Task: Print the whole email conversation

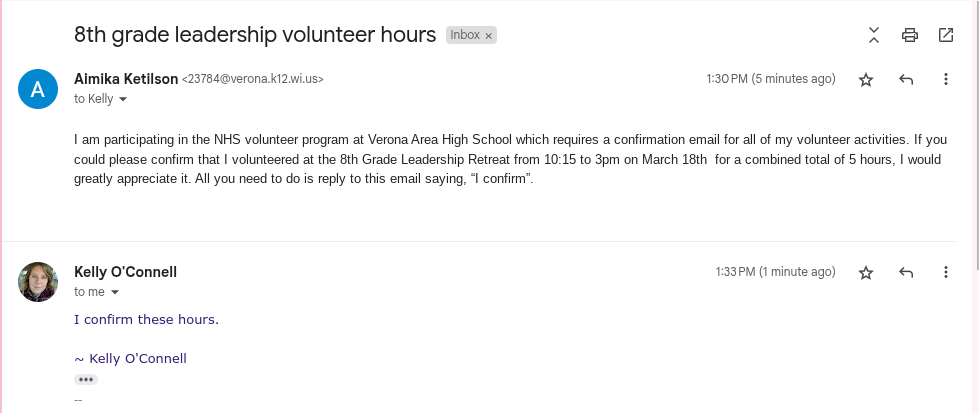Action: [910, 35]
